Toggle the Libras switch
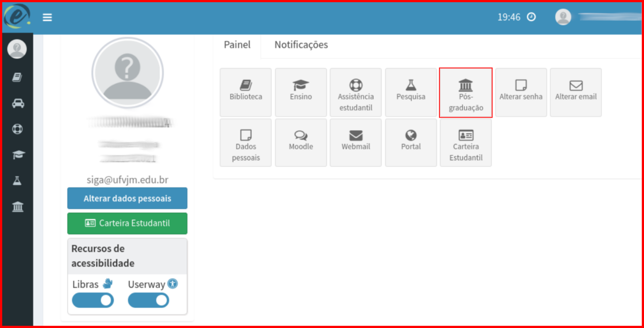 coord(93,300)
